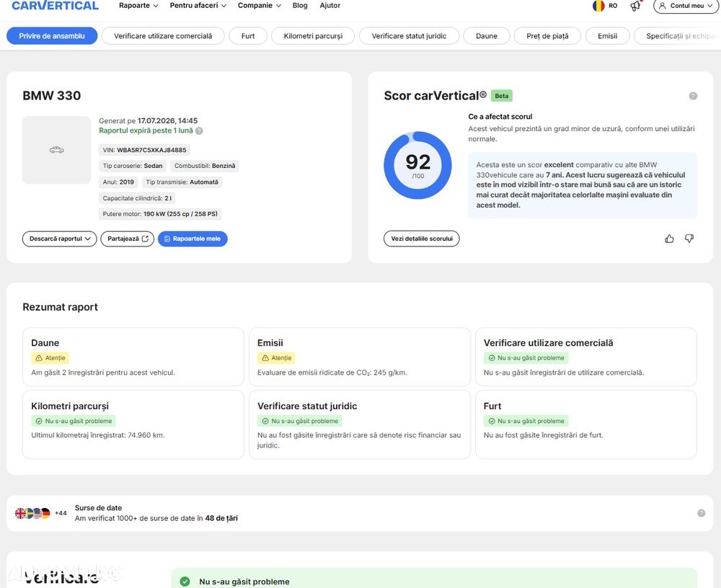Click the VIN WBA5R7C5XKAJ84885 chip

click(144, 150)
